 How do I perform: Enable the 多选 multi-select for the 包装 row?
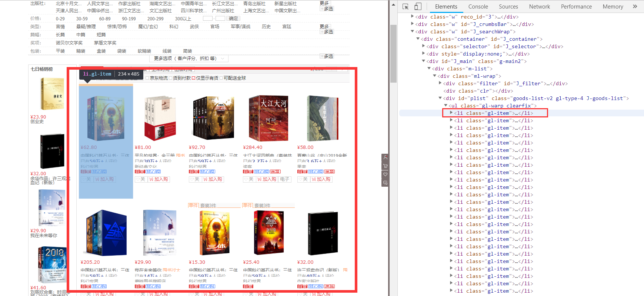pos(327,56)
